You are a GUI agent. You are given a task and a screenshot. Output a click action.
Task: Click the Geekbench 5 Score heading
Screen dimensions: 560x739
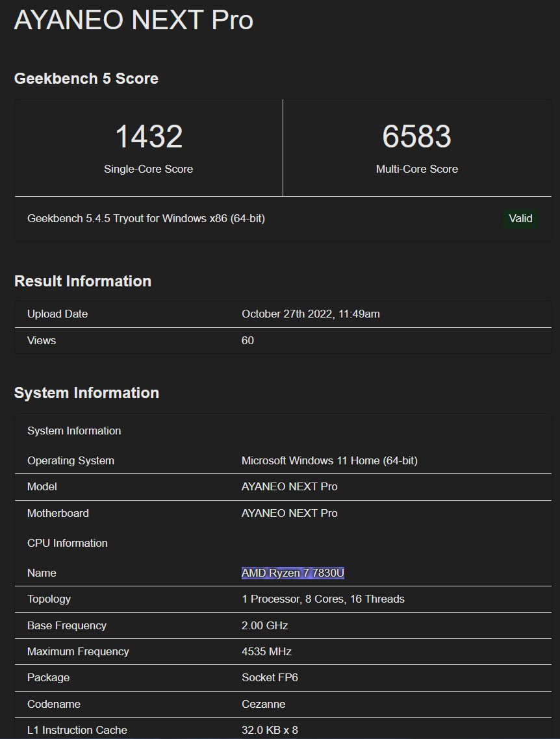click(x=86, y=78)
